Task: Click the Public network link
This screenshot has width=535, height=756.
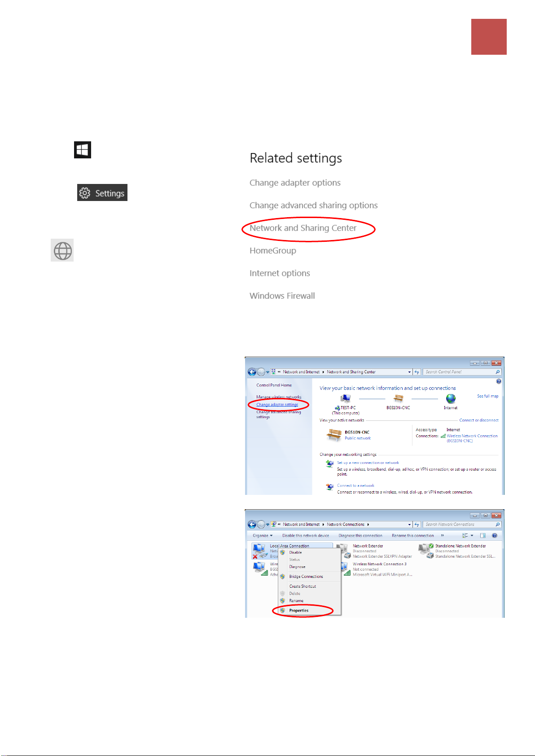Action: [358, 438]
